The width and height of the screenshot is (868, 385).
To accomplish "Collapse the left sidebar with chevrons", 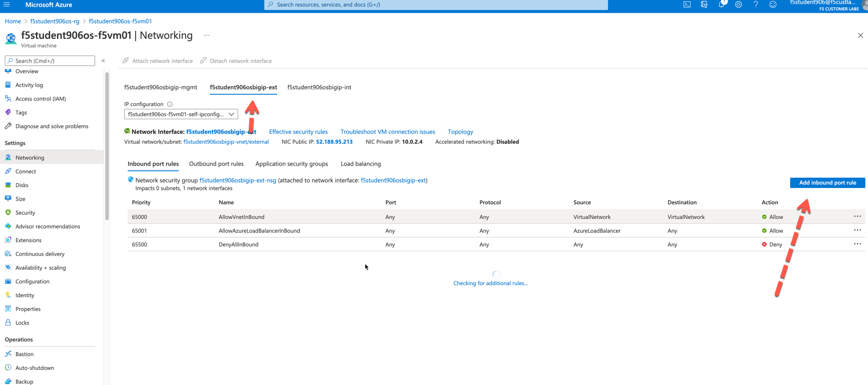I will pos(103,61).
